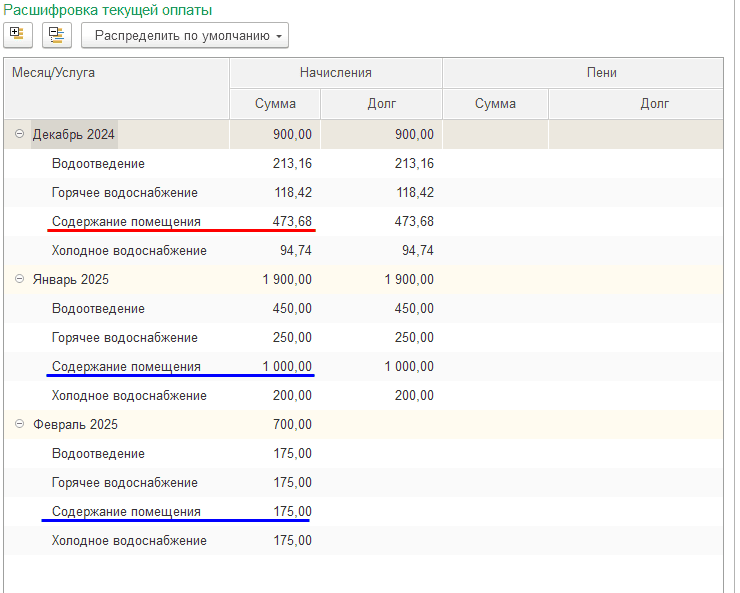
Task: Collapse the Январь 2025 group
Action: tap(19, 279)
